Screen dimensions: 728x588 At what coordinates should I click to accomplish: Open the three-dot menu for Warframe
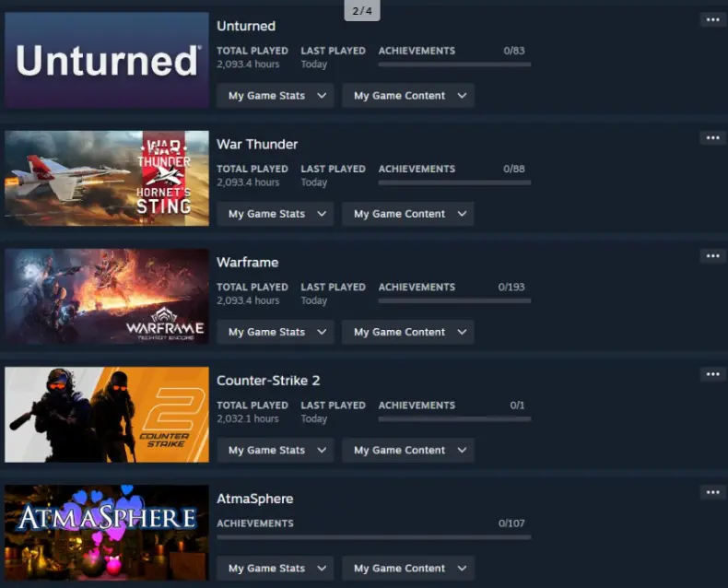coord(712,256)
